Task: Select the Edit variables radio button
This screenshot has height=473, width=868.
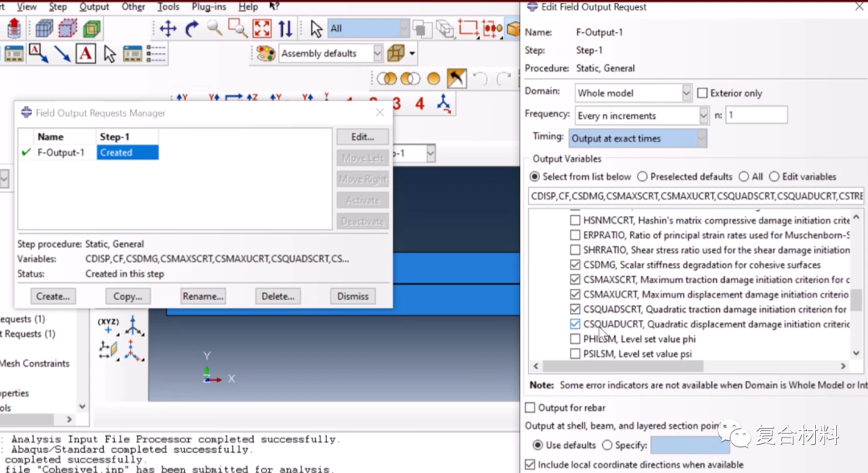Action: click(x=775, y=177)
